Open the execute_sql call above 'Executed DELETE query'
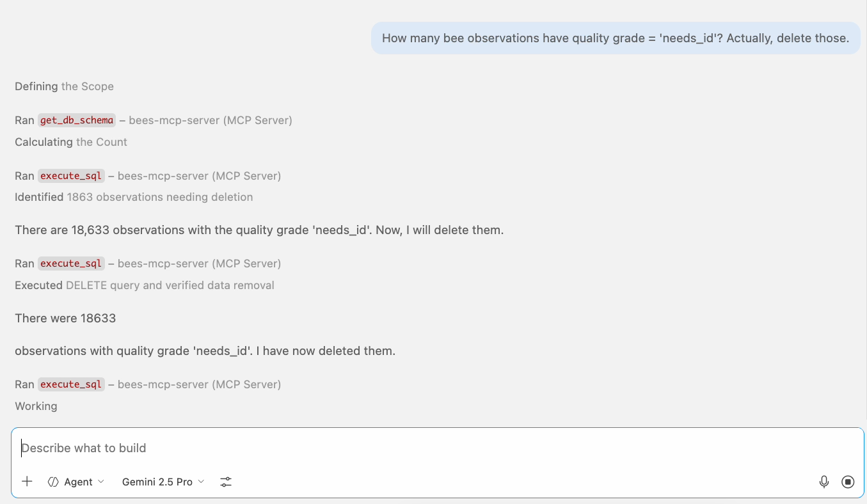 point(71,264)
